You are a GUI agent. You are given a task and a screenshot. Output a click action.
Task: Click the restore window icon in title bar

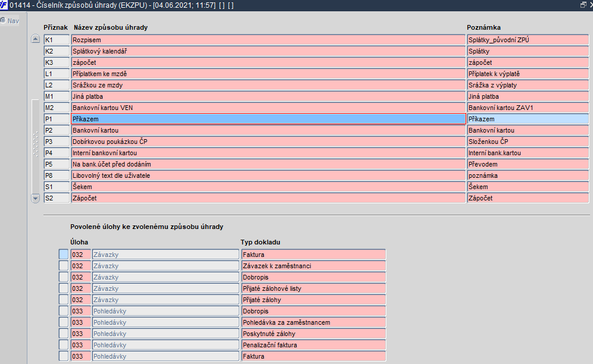[x=583, y=5]
